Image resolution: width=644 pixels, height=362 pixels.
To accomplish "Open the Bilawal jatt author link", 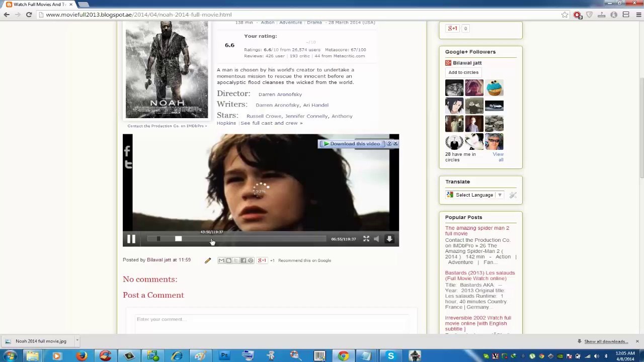I will tap(159, 260).
